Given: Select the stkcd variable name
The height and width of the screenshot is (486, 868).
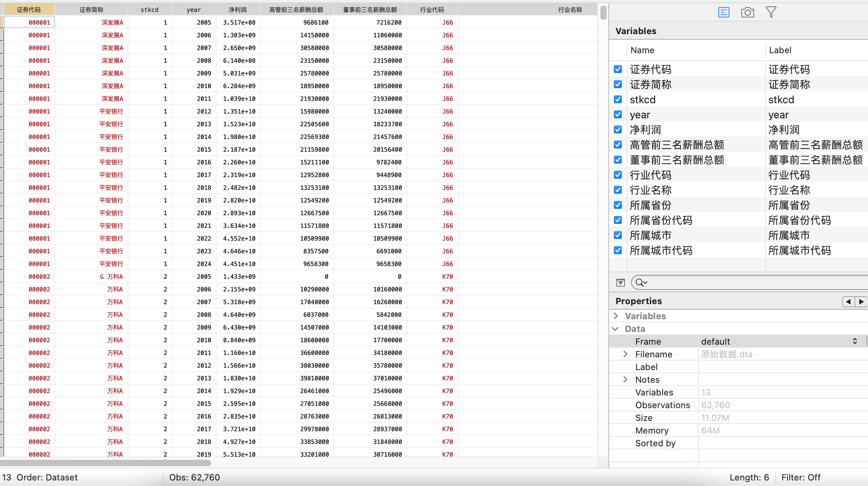Looking at the screenshot, I should pyautogui.click(x=642, y=100).
